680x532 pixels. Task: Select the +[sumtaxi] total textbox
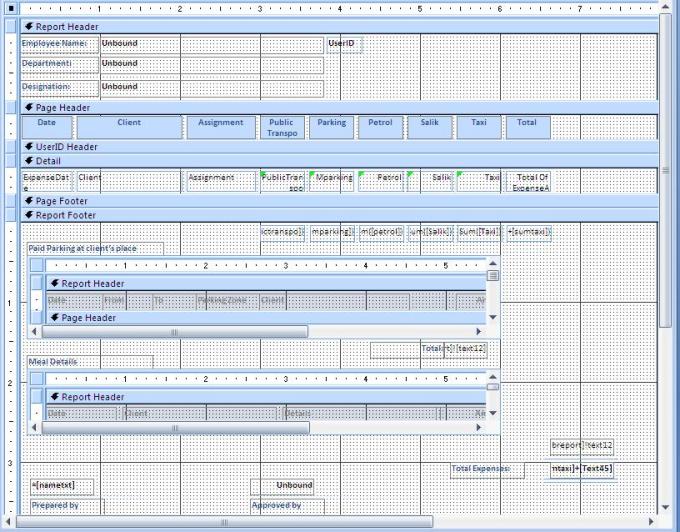coord(529,232)
